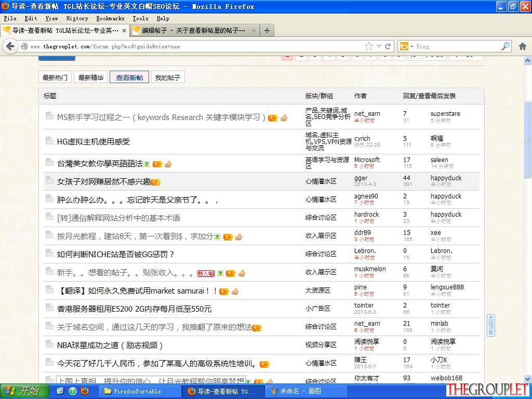
Task: Open 视频分享区 forum section link
Action: pyautogui.click(x=321, y=345)
